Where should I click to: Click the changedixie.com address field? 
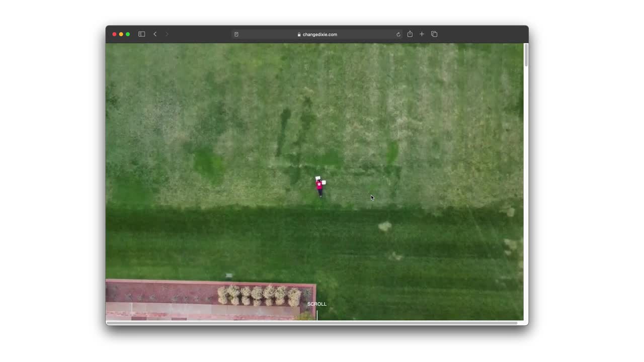point(317,34)
